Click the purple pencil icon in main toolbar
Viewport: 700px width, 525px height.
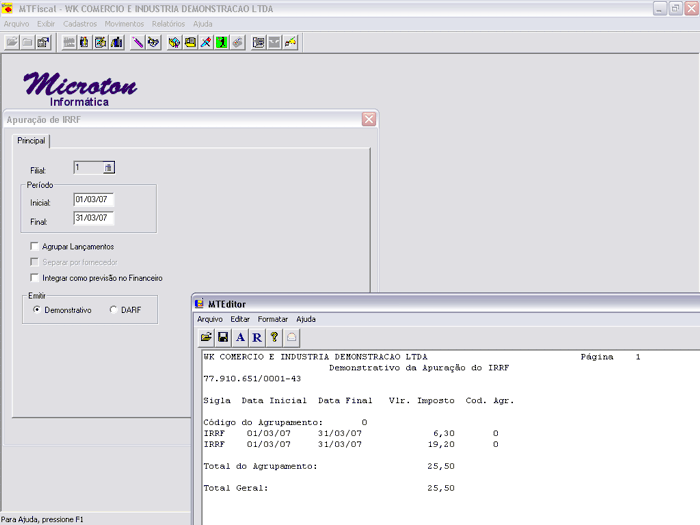click(x=138, y=42)
